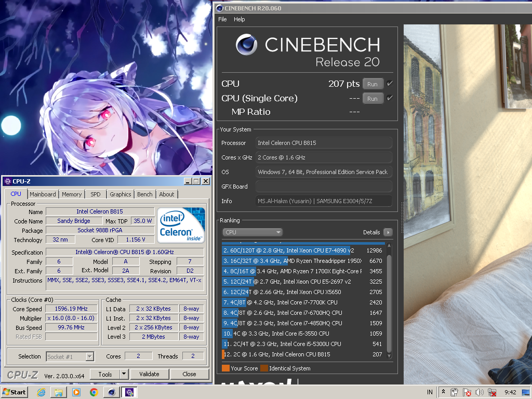Click the ranking scrollbar up arrow

pos(389,246)
